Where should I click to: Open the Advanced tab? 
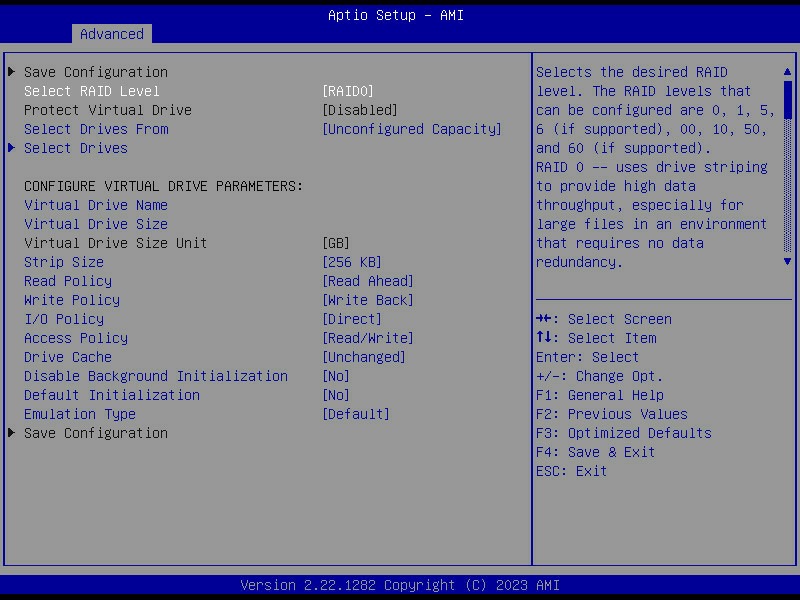(112, 34)
